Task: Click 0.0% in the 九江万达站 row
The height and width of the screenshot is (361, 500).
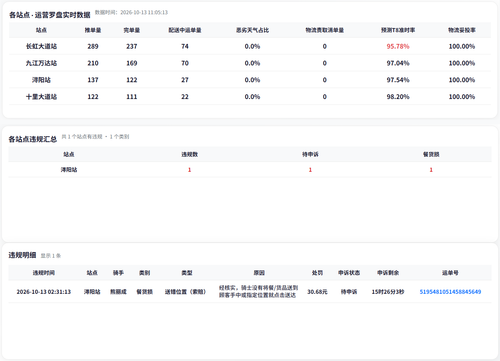Action: (x=252, y=63)
